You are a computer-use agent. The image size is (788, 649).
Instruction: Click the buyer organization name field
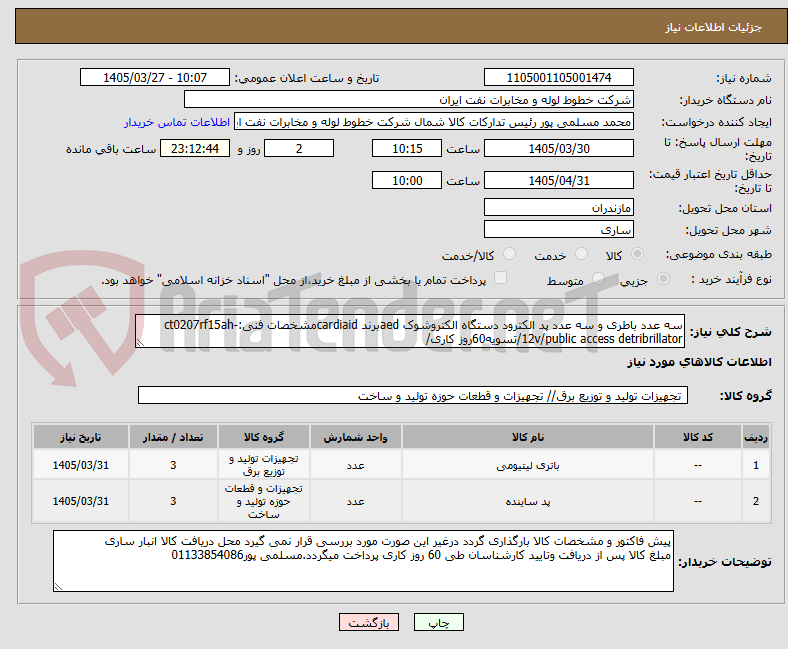pos(409,100)
